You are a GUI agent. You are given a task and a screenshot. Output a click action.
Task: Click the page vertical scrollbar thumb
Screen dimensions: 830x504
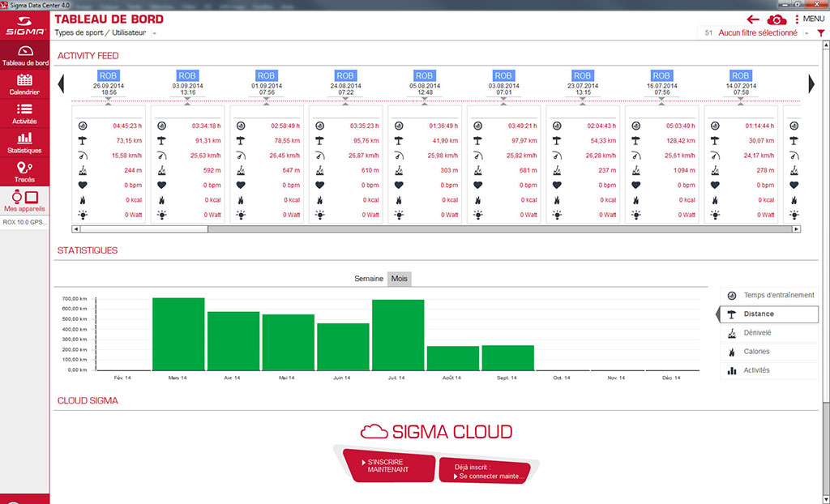click(x=826, y=225)
